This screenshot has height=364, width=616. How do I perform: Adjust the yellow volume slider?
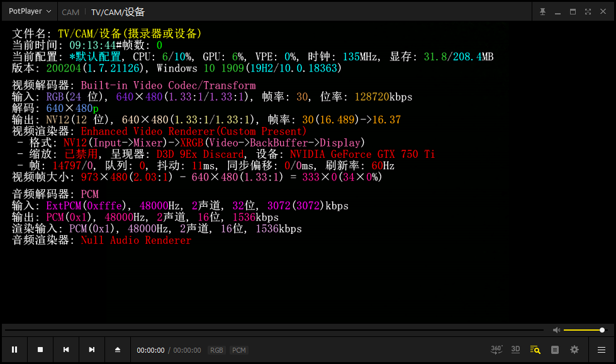pyautogui.click(x=583, y=330)
